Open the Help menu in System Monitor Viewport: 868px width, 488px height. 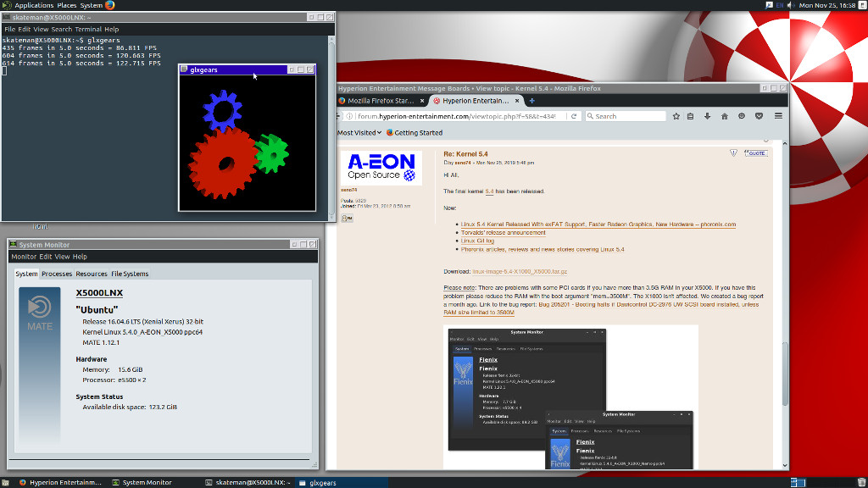[80, 257]
